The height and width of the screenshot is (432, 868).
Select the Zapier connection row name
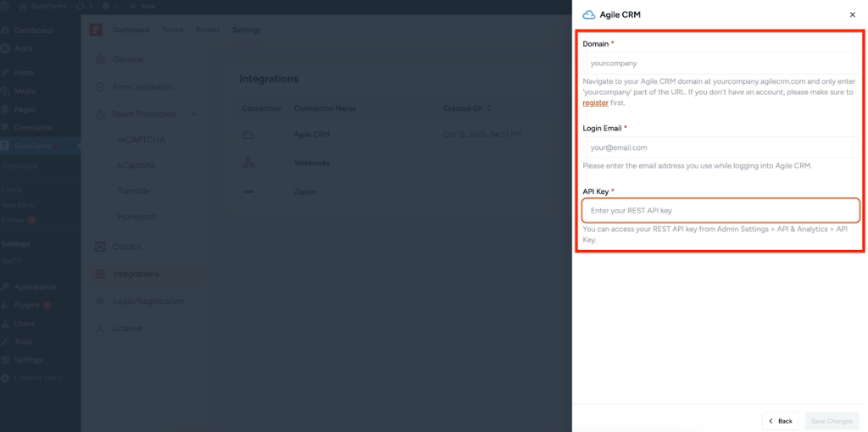point(305,192)
